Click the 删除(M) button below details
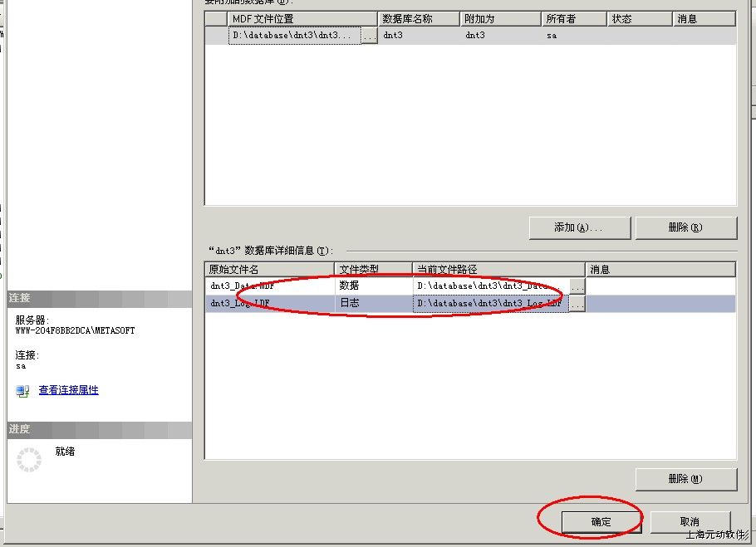756x547 pixels. point(685,479)
